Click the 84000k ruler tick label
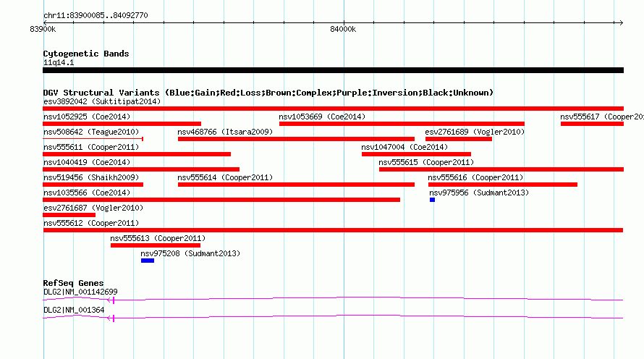 click(343, 29)
